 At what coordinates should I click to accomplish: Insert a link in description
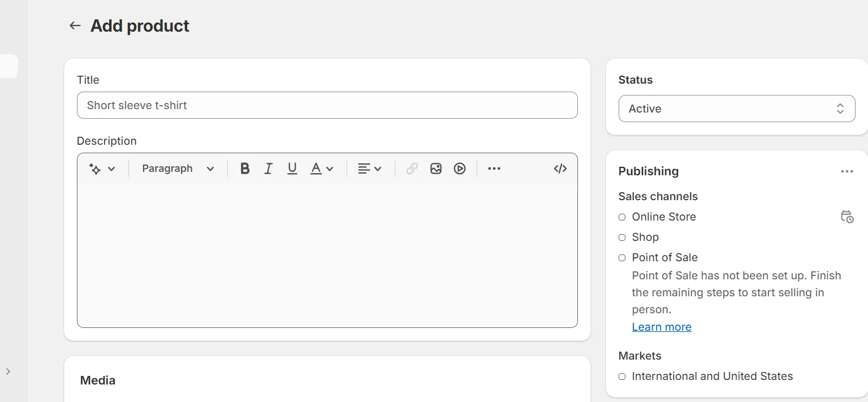[412, 168]
